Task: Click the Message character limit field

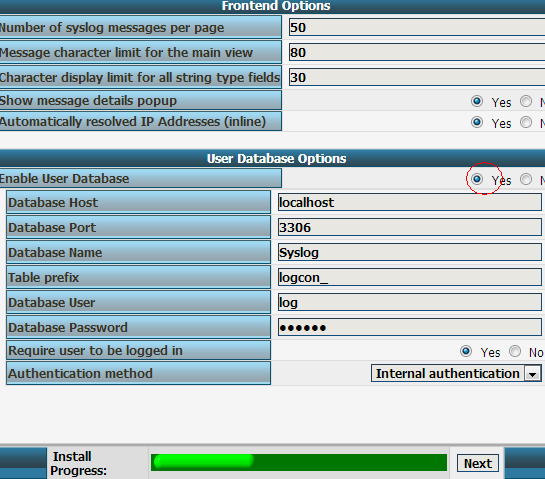Action: 417,52
